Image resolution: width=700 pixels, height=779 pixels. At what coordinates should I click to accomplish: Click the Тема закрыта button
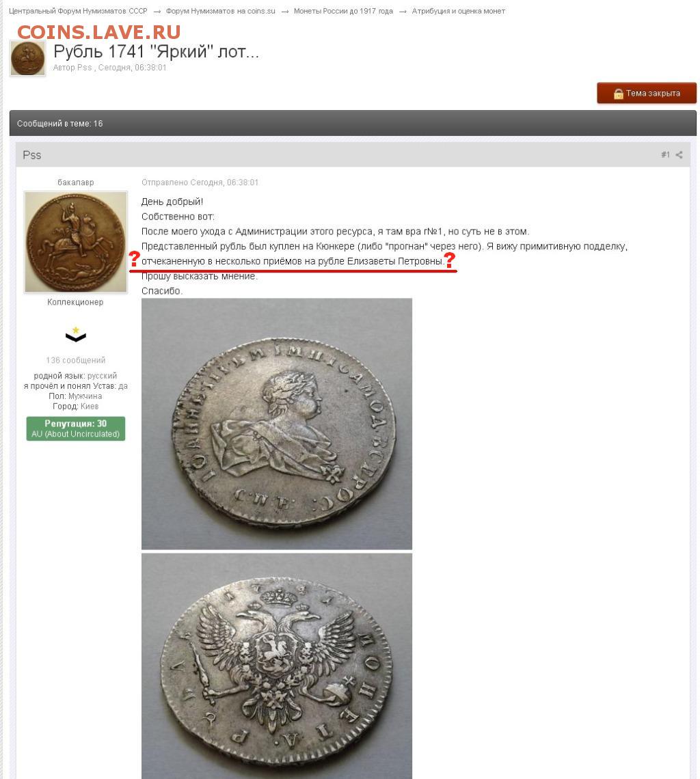point(646,94)
